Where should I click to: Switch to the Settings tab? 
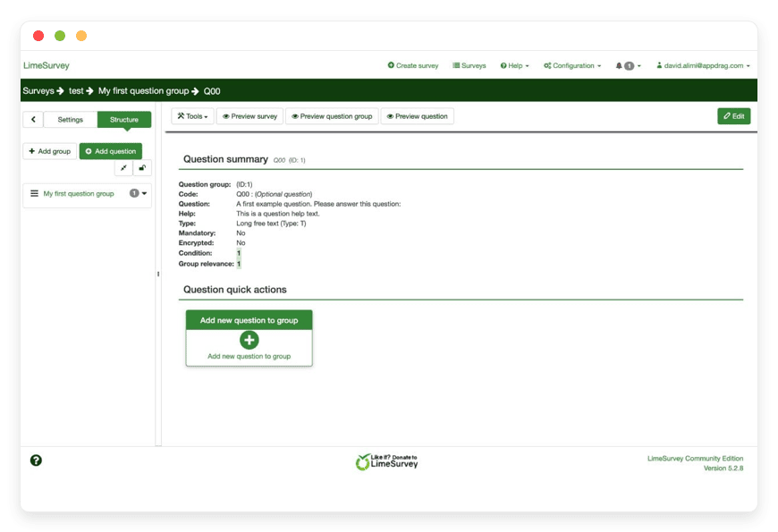[70, 120]
